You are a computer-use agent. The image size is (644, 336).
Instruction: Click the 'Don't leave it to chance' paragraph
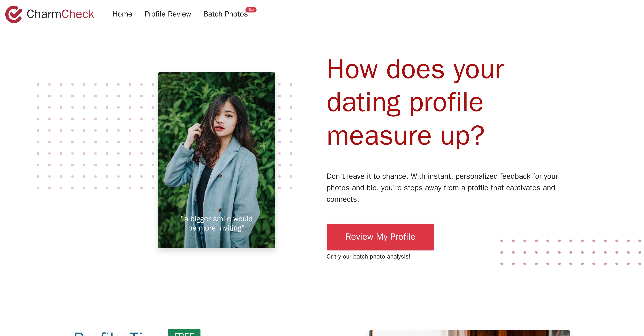point(442,188)
